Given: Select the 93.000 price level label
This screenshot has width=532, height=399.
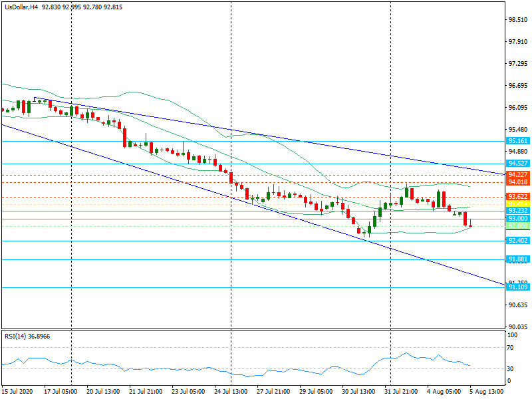Looking at the screenshot, I should pos(517,219).
